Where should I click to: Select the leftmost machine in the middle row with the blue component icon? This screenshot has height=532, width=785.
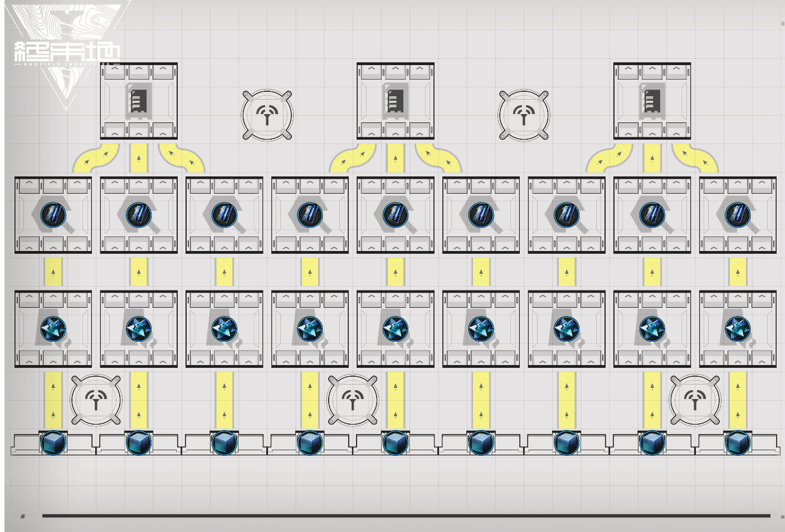click(x=53, y=215)
